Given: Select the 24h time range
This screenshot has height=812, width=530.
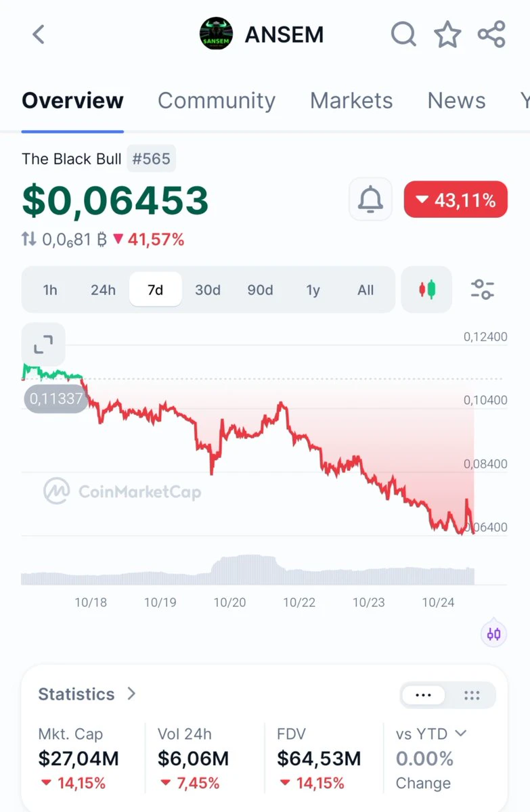Looking at the screenshot, I should (x=103, y=290).
